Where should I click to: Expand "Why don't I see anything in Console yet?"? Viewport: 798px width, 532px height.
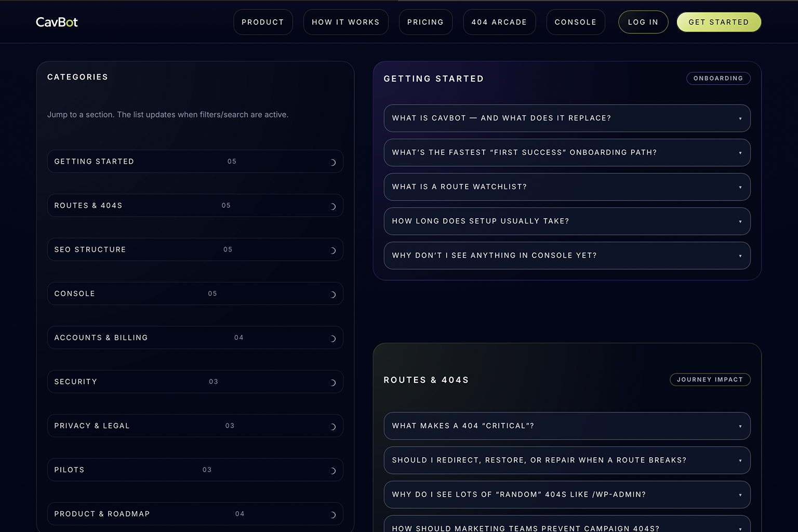point(567,255)
